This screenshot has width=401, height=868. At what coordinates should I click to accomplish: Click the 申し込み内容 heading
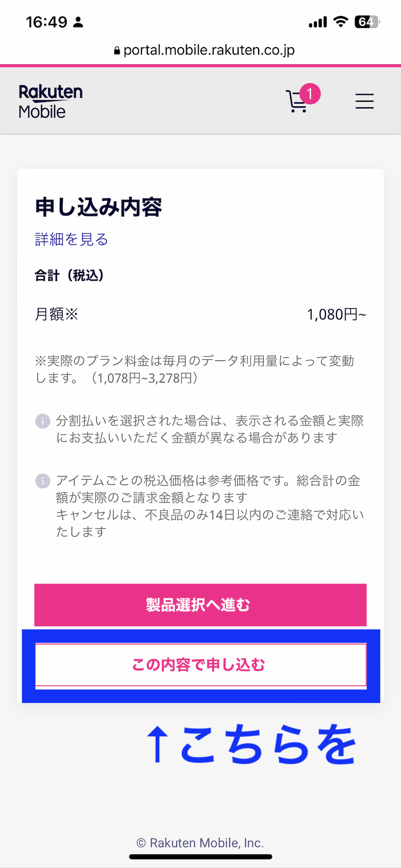point(98,207)
